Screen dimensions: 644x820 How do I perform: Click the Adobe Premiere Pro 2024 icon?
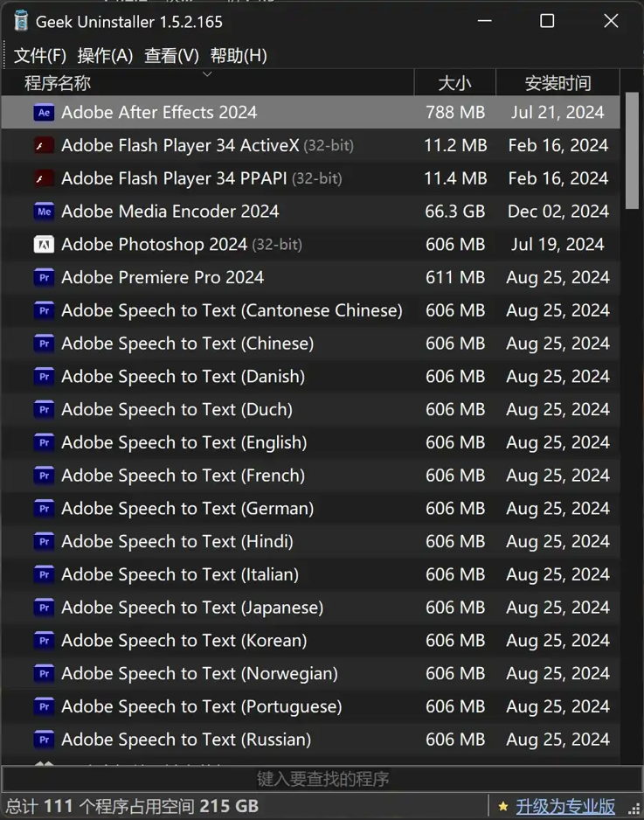[44, 278]
